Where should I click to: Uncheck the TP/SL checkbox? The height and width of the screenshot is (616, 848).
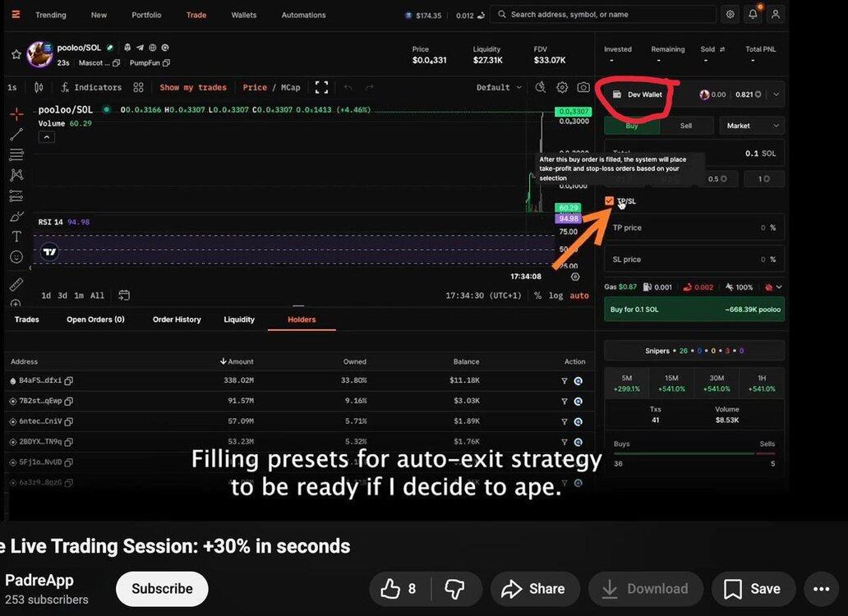pyautogui.click(x=609, y=201)
